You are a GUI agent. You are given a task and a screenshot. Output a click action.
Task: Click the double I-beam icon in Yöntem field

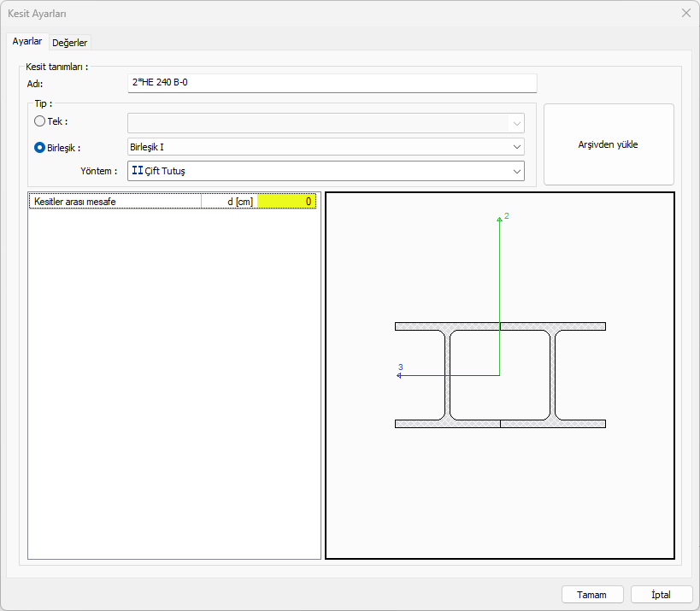(x=137, y=171)
